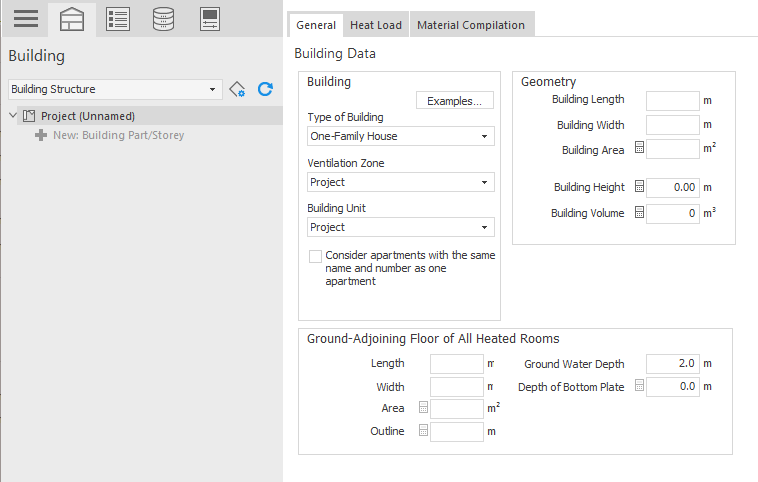Switch to the General tab
This screenshot has height=482, width=758.
point(316,25)
